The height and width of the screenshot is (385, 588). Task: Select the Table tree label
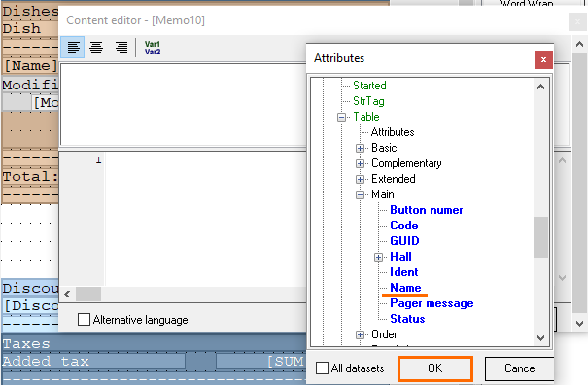pos(366,117)
